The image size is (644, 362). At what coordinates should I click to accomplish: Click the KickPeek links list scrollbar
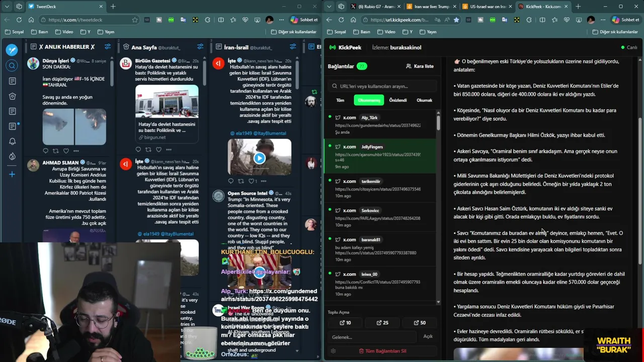tap(438, 122)
